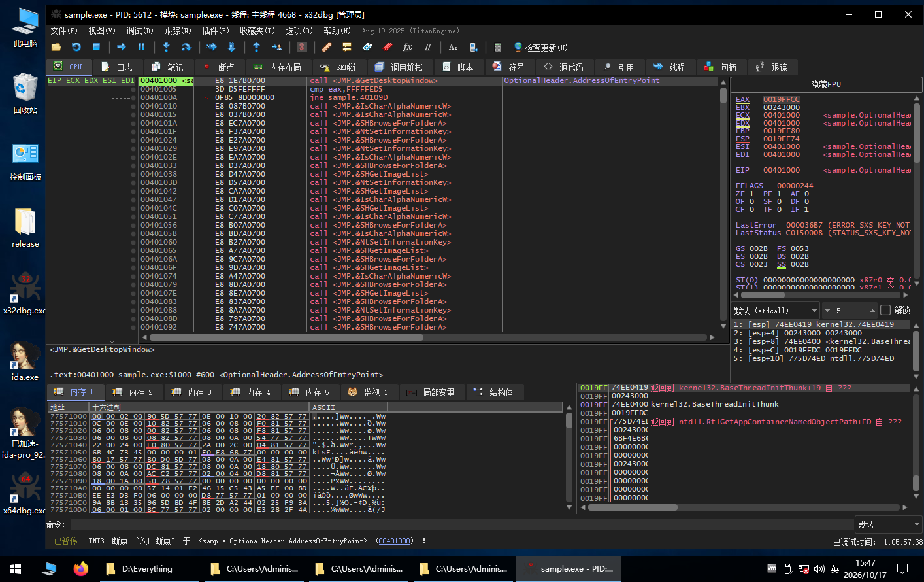Click the fx functions toolbar icon
924x582 pixels.
[x=407, y=47]
